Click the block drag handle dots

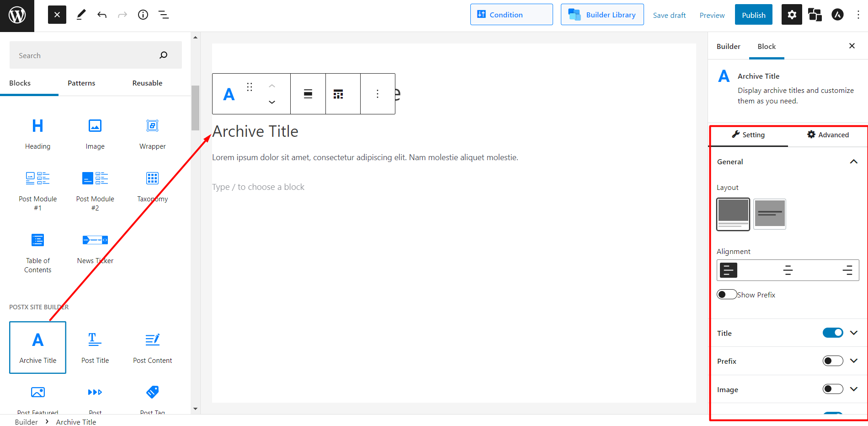tap(250, 87)
